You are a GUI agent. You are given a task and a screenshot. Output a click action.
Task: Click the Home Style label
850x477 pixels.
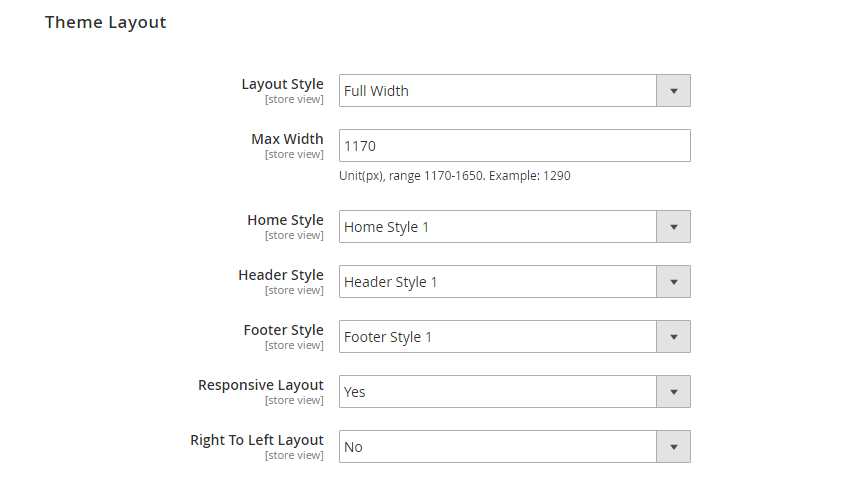pos(285,220)
